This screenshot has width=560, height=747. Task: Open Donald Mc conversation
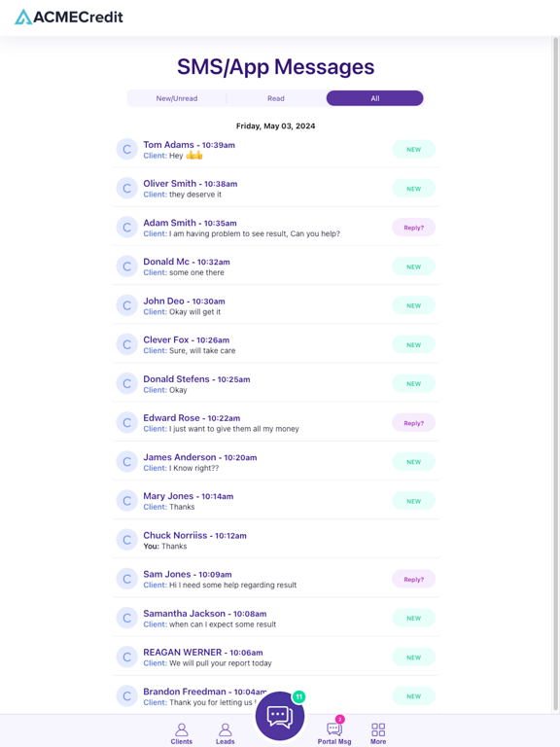pyautogui.click(x=276, y=267)
